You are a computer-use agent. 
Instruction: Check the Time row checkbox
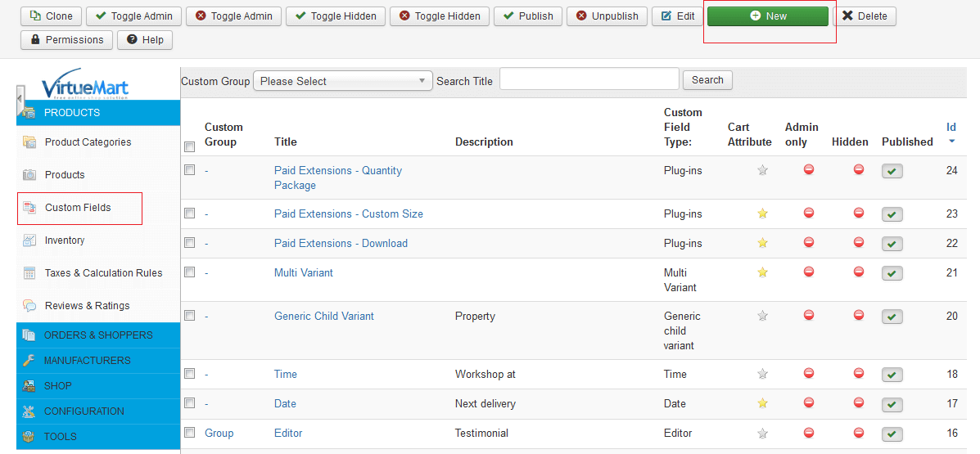click(x=189, y=374)
